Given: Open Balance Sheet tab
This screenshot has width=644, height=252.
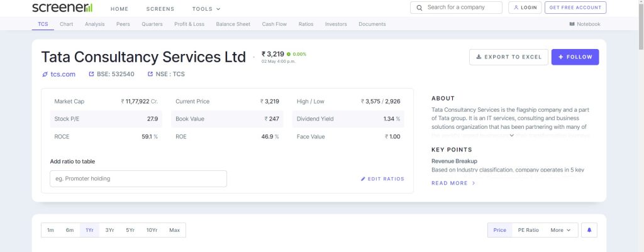Looking at the screenshot, I should tap(233, 25).
